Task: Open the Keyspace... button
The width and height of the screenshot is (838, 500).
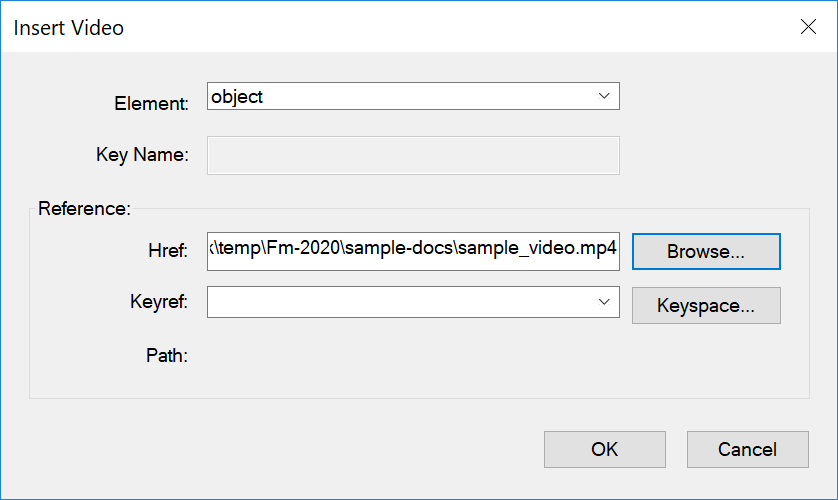Action: pos(705,306)
